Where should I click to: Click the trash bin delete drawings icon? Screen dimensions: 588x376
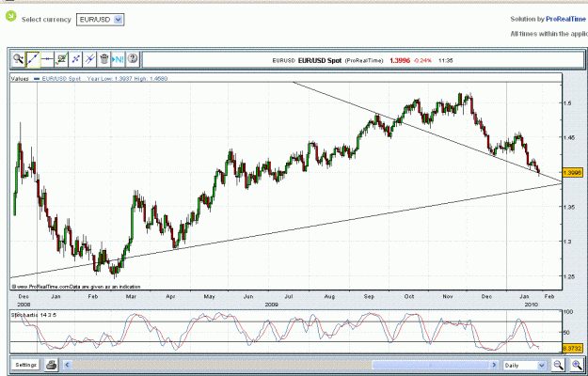tap(103, 59)
